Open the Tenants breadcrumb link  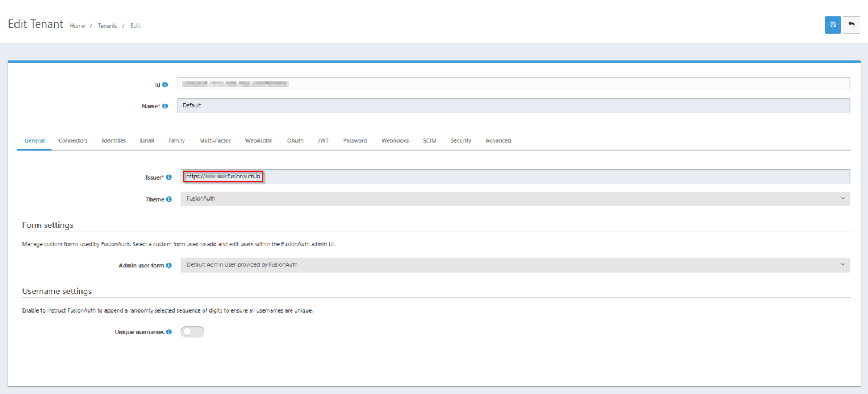[107, 26]
